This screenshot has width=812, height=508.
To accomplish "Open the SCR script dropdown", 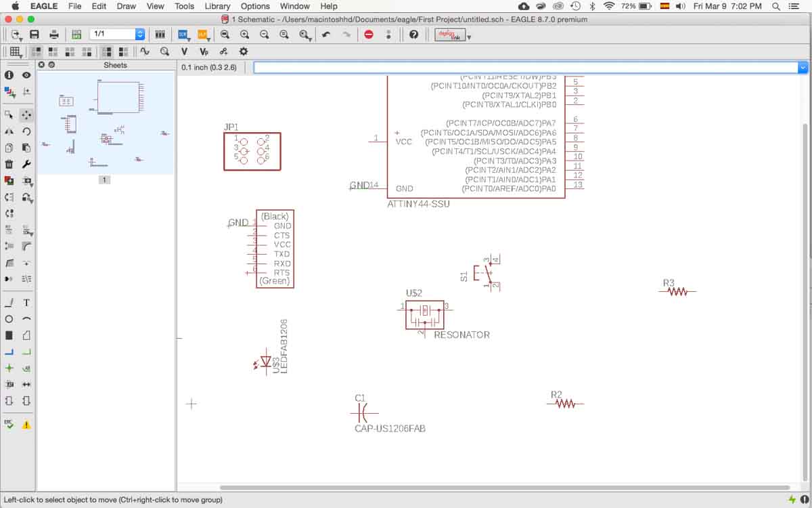I will coord(183,35).
